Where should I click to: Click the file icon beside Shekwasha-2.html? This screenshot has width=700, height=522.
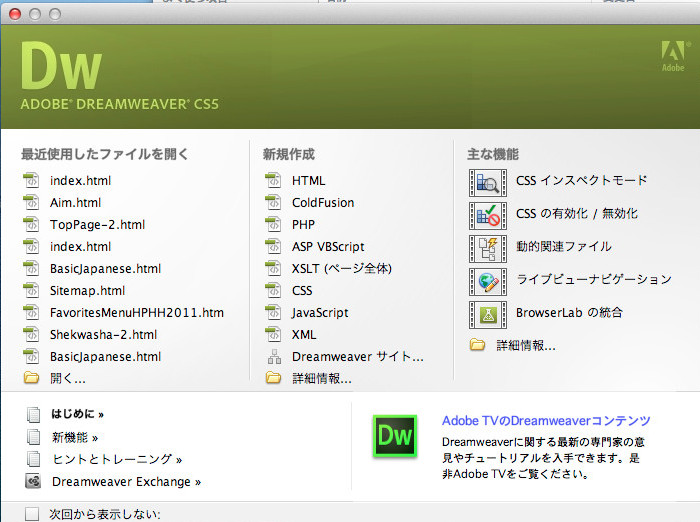point(31,334)
